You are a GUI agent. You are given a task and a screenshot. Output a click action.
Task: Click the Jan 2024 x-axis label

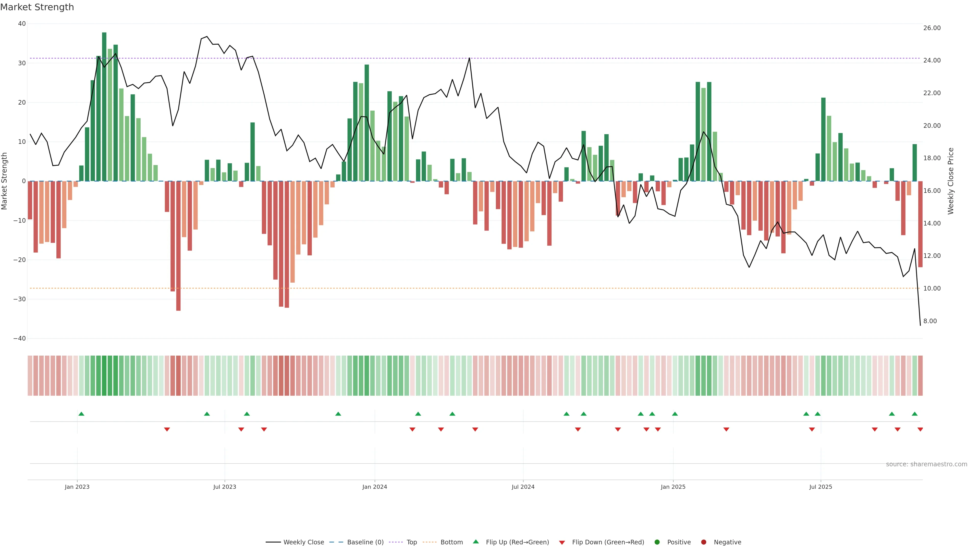click(x=374, y=487)
